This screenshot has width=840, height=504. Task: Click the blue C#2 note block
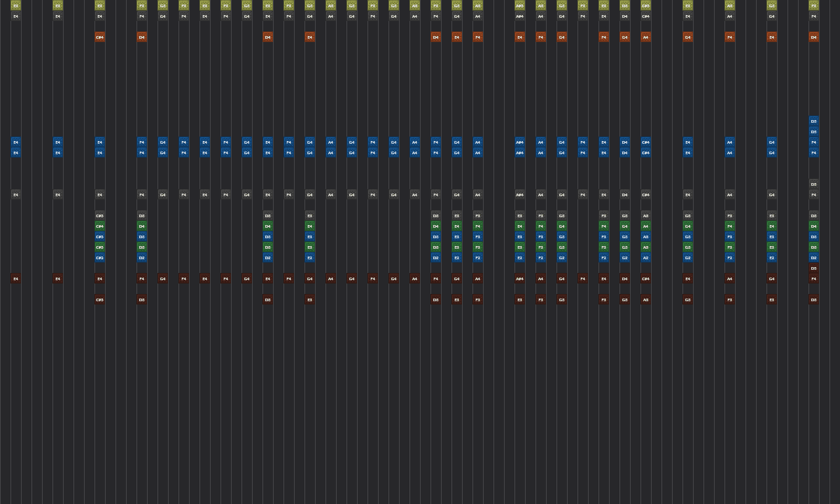100,257
